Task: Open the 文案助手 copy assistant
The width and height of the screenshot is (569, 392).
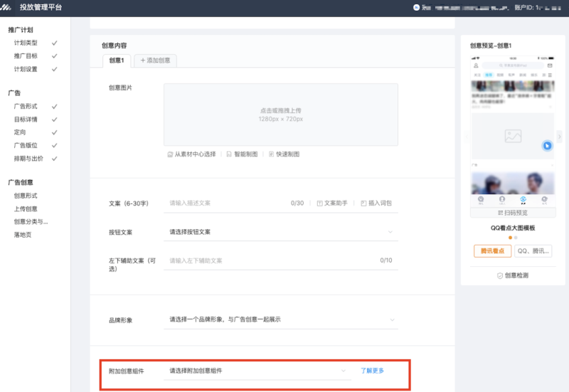Action: tap(332, 203)
